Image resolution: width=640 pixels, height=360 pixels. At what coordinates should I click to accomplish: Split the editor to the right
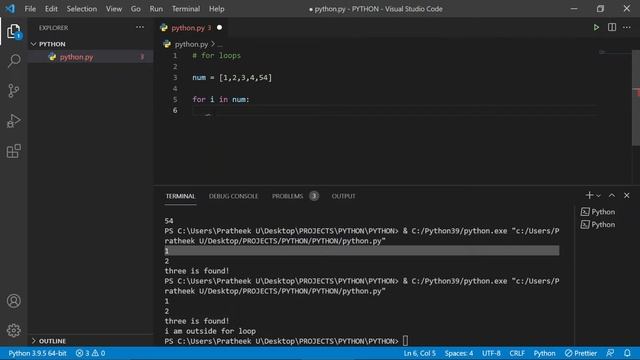tap(611, 27)
